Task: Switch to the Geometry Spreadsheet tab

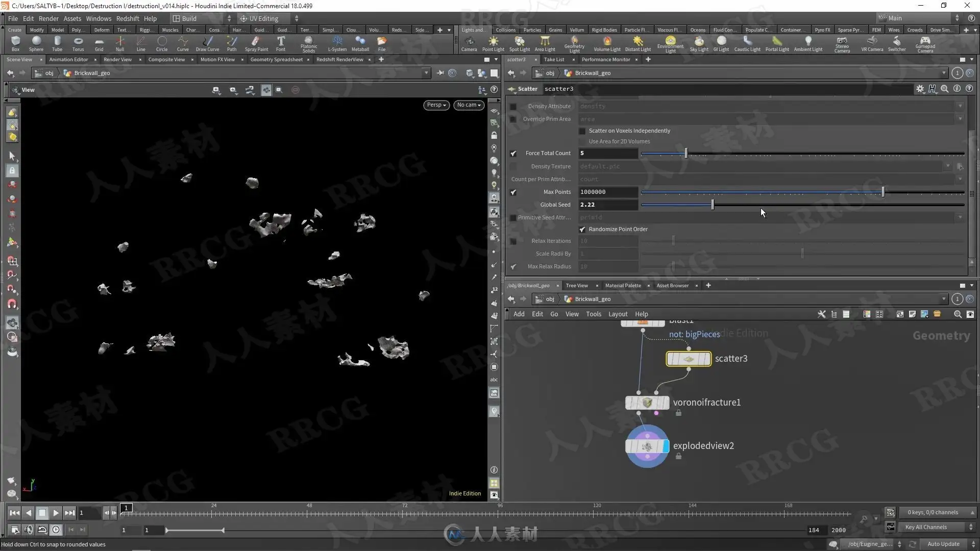Action: coord(276,60)
